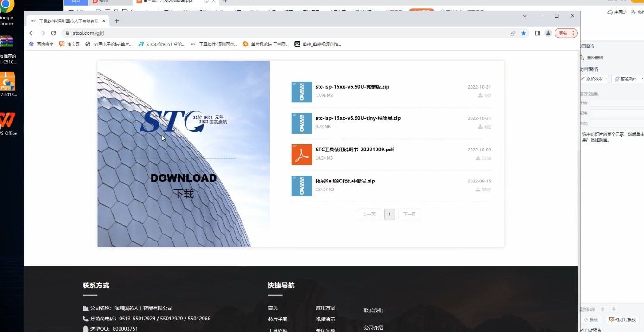
Task: Minimize the Chrome window
Action: pos(541,16)
